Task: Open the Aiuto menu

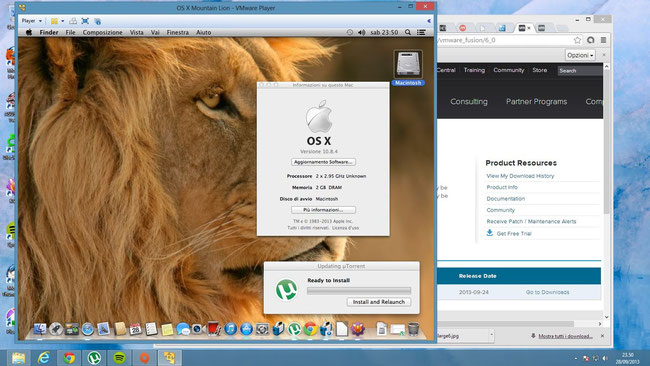Action: (x=204, y=32)
